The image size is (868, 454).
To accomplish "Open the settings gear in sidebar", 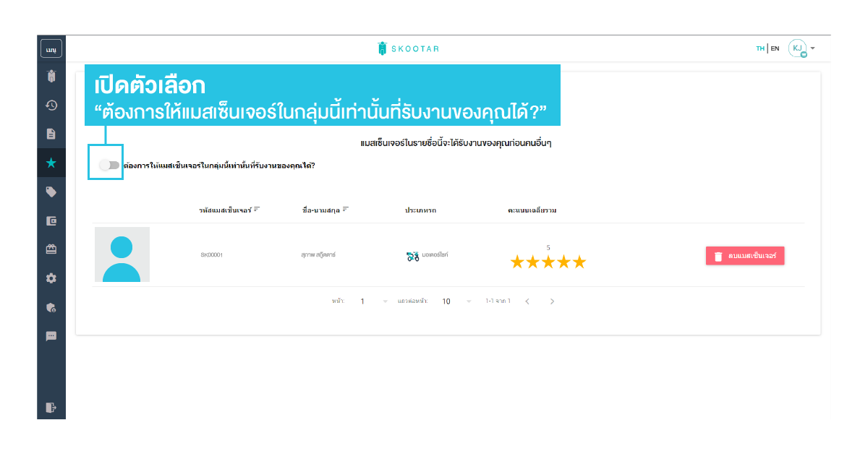I will tap(51, 278).
